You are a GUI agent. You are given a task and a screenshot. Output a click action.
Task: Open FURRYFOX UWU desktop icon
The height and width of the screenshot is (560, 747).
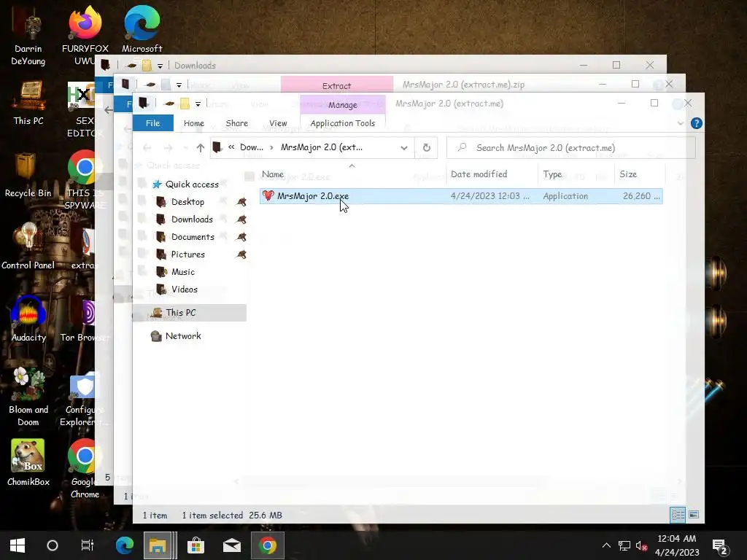[85, 36]
